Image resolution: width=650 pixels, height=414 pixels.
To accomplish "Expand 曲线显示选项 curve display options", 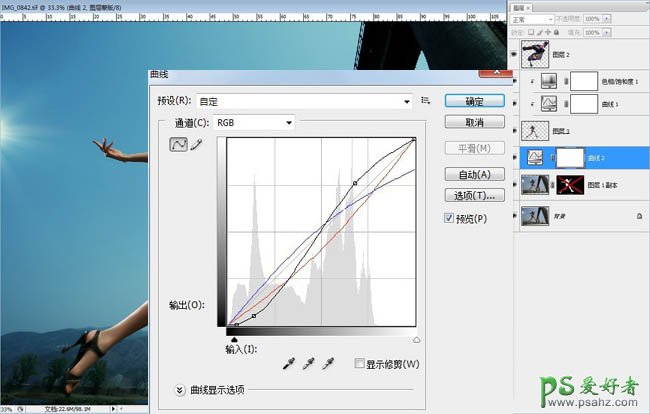I will [180, 390].
